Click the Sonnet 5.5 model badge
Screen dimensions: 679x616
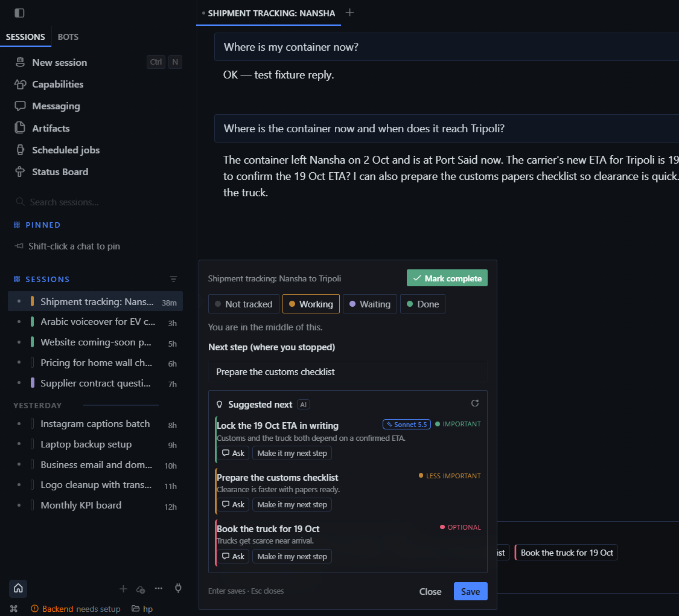coord(407,425)
